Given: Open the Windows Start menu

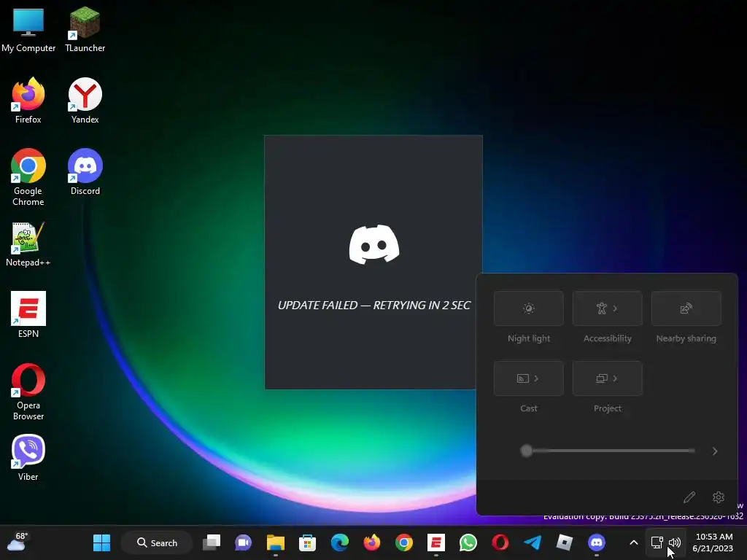Looking at the screenshot, I should click(x=101, y=542).
